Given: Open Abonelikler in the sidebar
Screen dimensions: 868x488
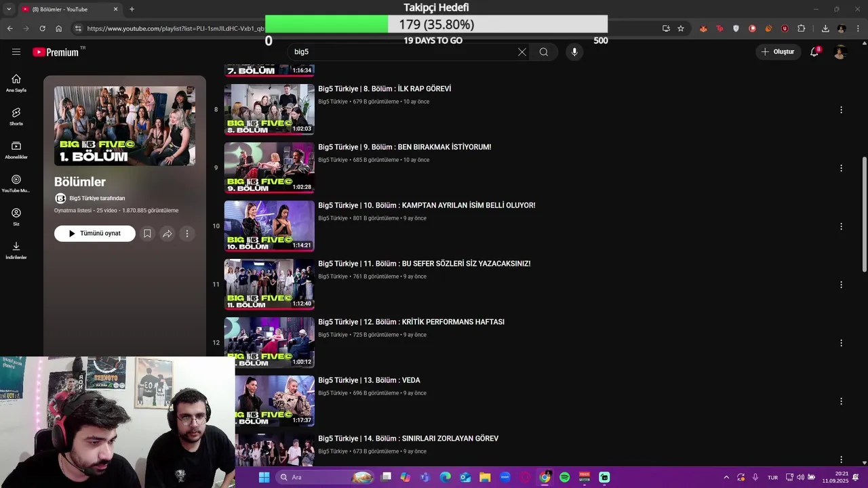Looking at the screenshot, I should [16, 150].
